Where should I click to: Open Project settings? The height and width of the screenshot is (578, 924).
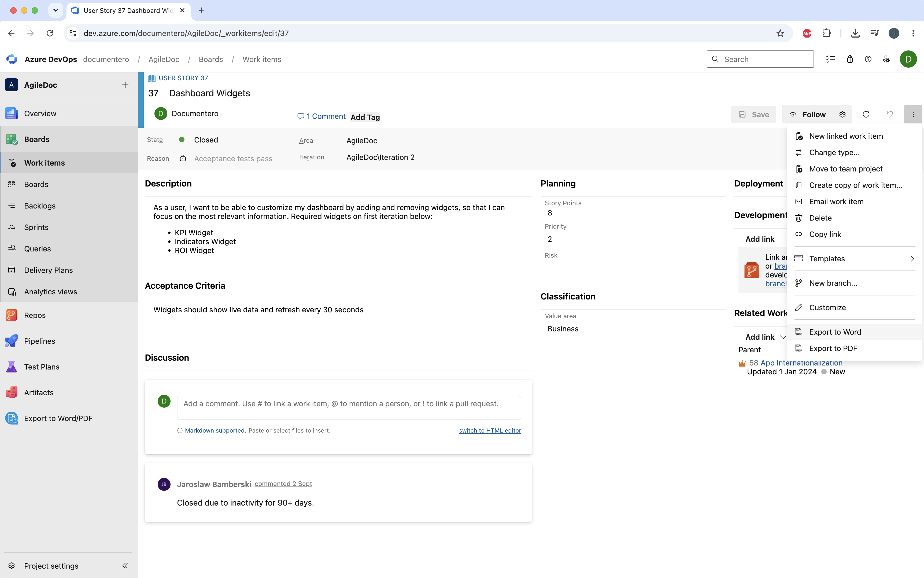point(51,566)
